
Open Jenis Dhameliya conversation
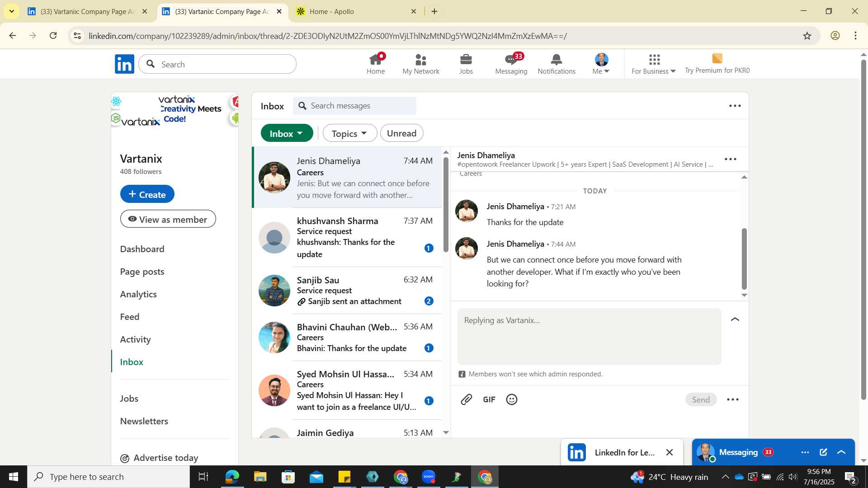[x=347, y=178]
